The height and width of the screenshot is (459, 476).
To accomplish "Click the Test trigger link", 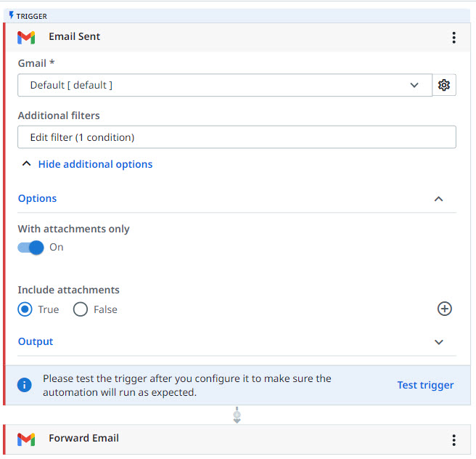I will coord(425,385).
